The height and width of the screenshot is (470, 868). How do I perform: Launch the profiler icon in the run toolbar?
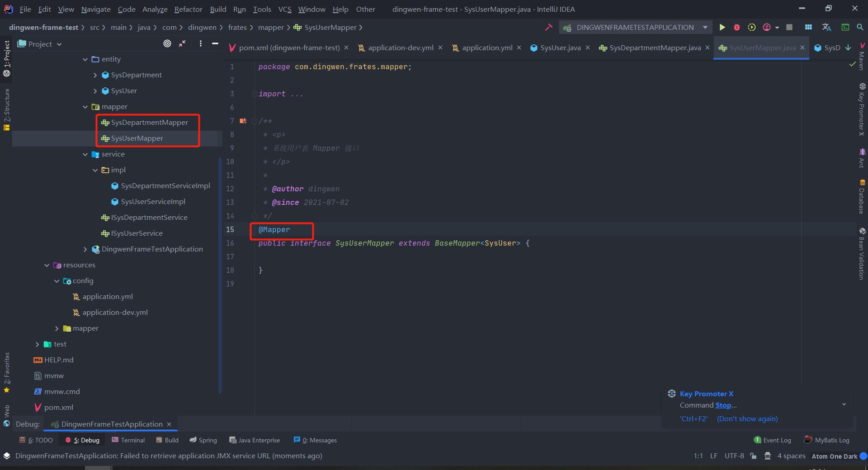[x=767, y=27]
